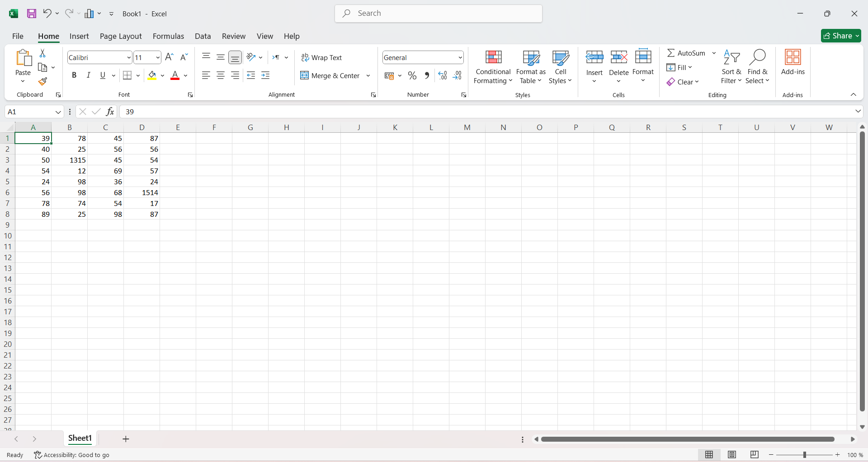Click the Undo arrow icon
Screen dimensions: 868x462
point(47,14)
